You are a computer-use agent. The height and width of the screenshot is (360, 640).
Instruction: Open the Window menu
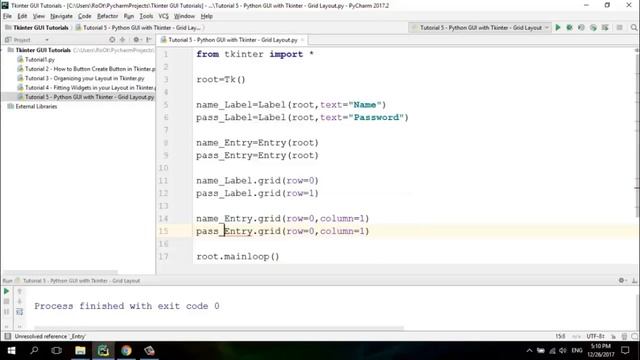pos(184,16)
